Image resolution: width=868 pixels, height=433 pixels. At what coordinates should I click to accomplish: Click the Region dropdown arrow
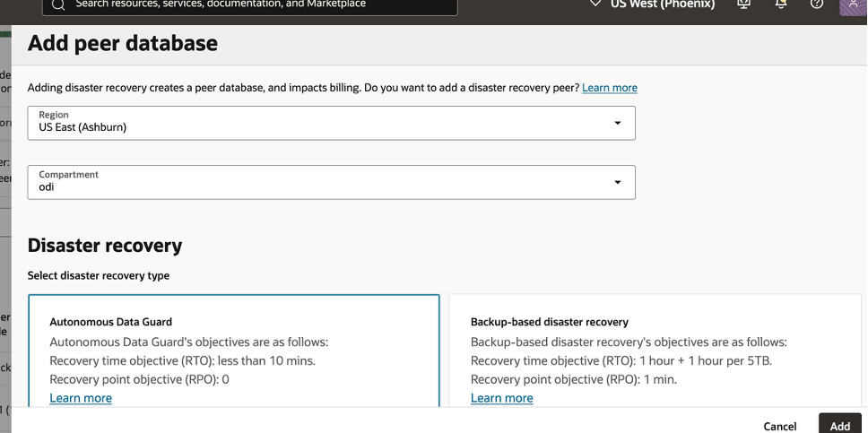(618, 123)
